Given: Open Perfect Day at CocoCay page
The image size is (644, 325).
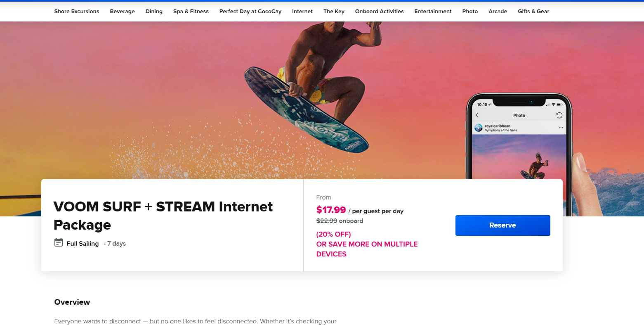Looking at the screenshot, I should click(x=250, y=12).
